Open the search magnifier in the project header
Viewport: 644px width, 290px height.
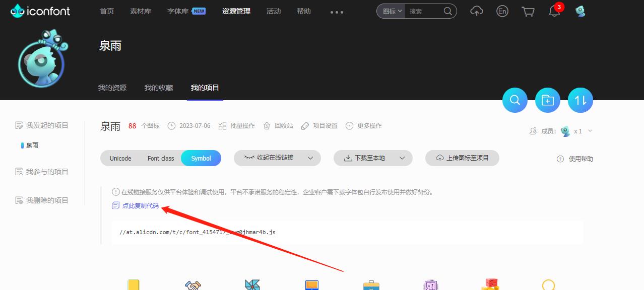click(514, 100)
